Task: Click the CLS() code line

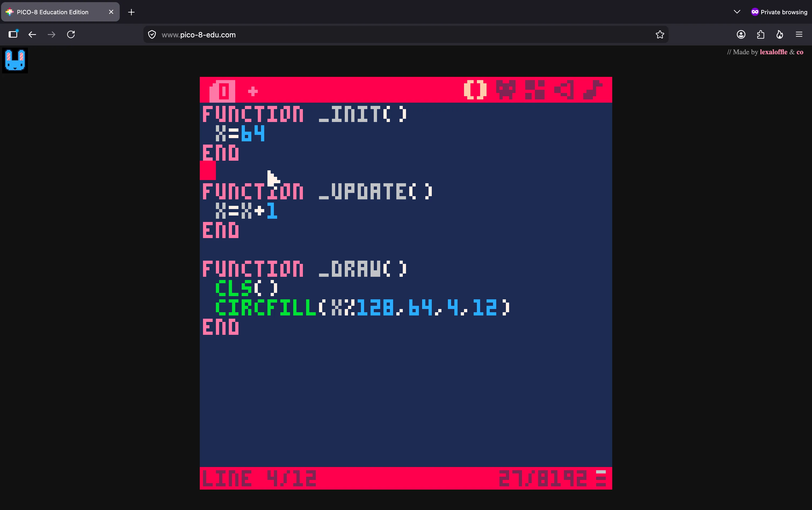Action: point(247,288)
